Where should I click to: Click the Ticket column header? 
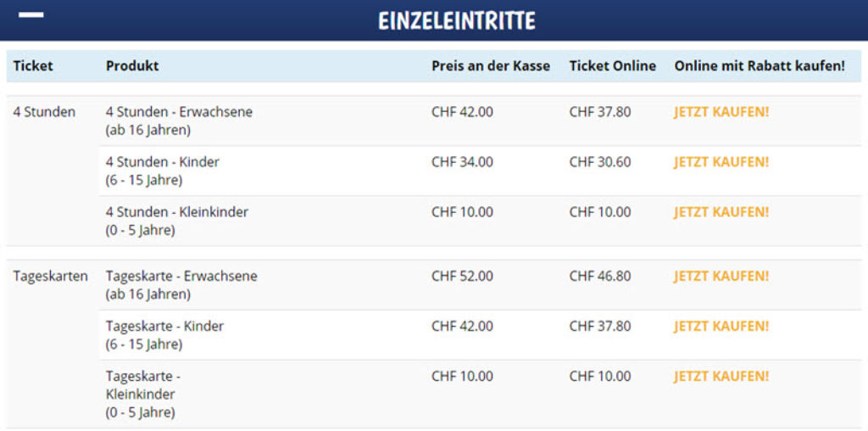click(33, 66)
